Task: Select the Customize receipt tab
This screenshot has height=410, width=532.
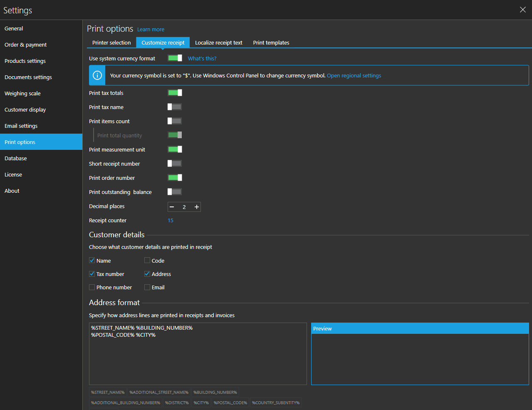Action: click(163, 42)
